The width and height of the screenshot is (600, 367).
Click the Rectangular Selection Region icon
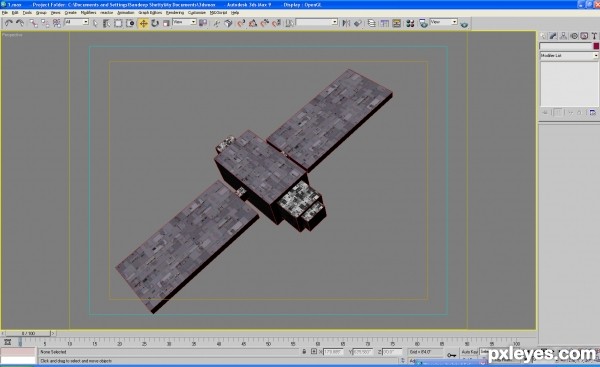tap(118, 23)
